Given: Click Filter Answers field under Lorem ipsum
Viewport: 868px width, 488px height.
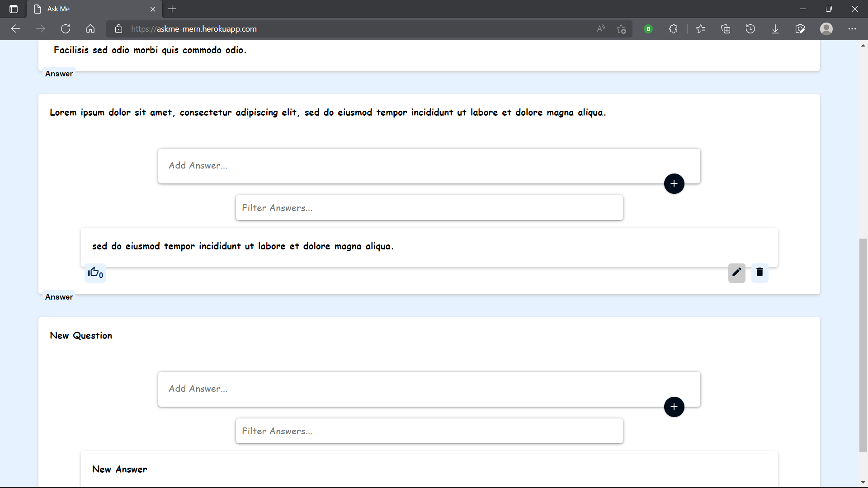Looking at the screenshot, I should click(x=429, y=208).
